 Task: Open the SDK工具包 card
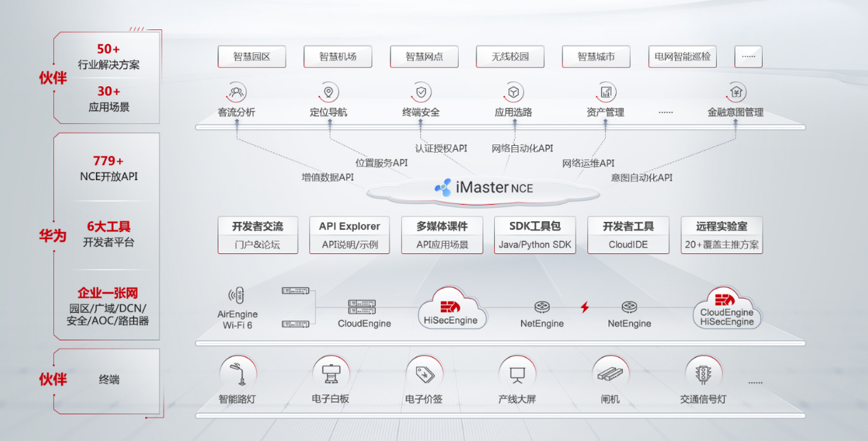point(535,236)
